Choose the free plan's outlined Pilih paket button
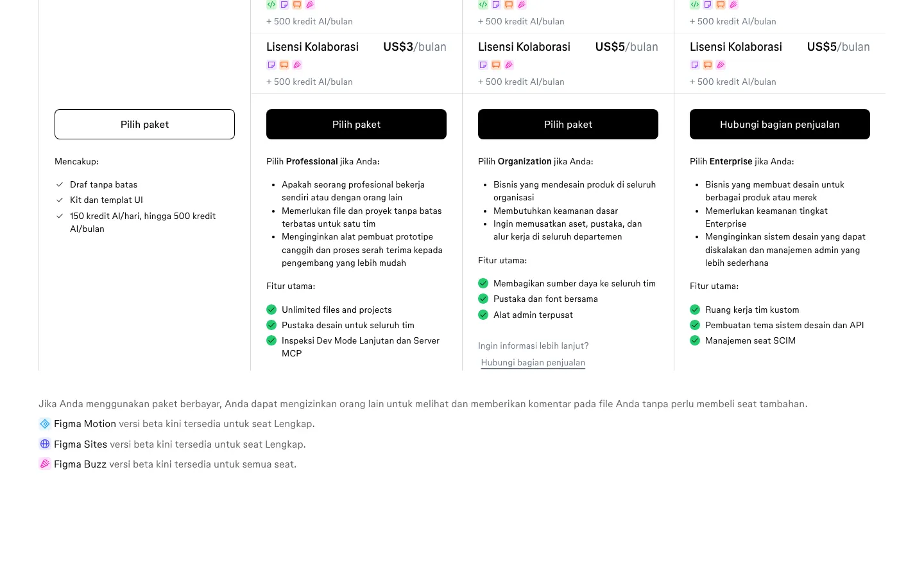Image resolution: width=924 pixels, height=578 pixels. [144, 124]
